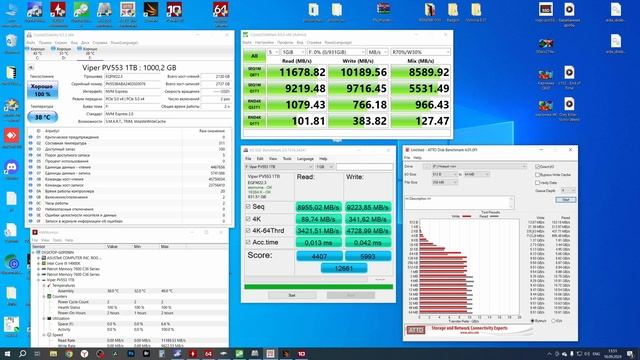This screenshot has width=640, height=360.
Task: Toggle the Acc.time checkbox in AS SSD
Action: tap(248, 242)
